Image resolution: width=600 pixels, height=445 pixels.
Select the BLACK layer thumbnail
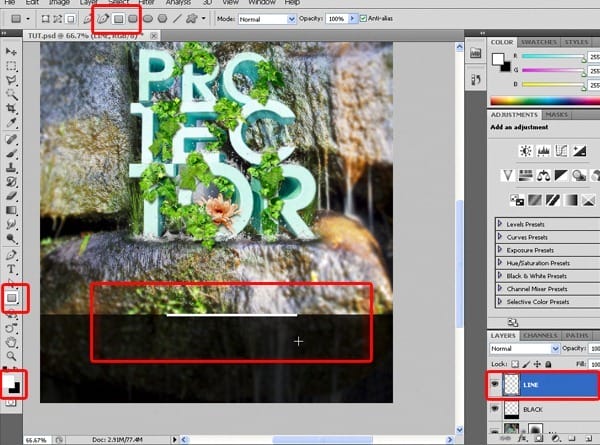tap(512, 409)
